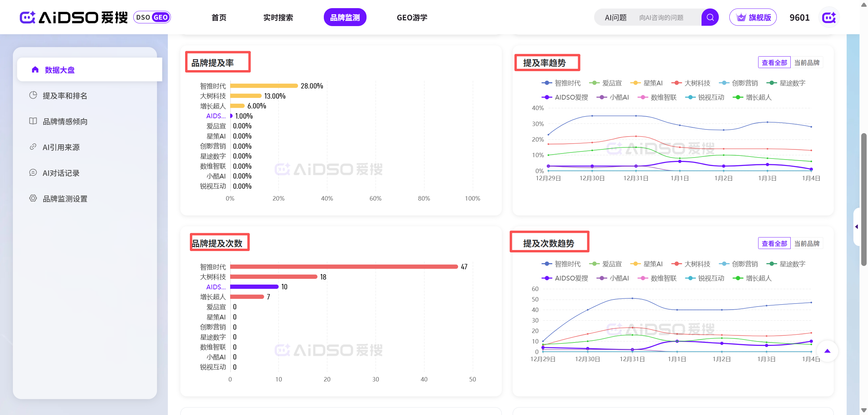Click the purple search magnifier button
The width and height of the screenshot is (868, 415).
tap(710, 17)
